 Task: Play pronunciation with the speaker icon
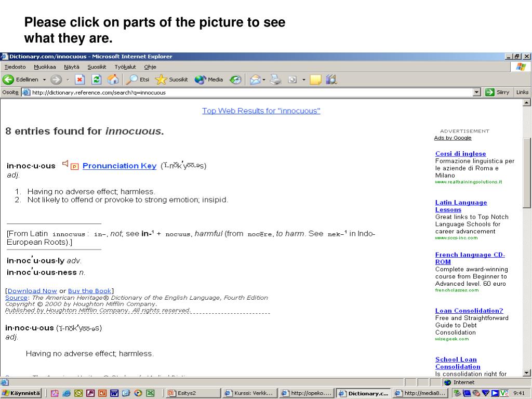coord(65,164)
